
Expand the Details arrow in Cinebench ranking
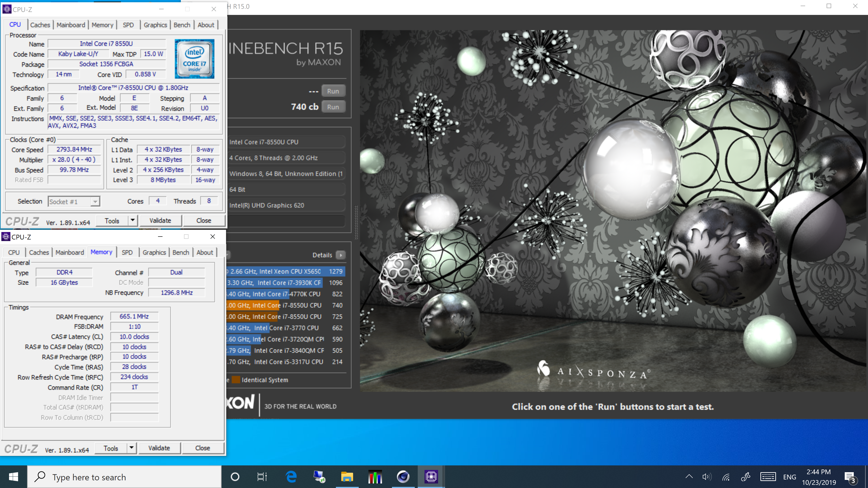tap(341, 255)
